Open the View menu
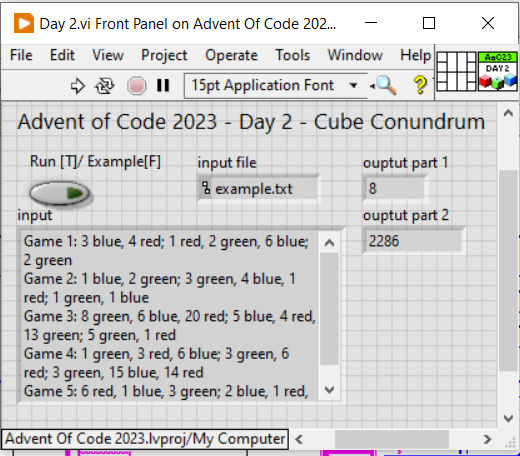Image resolution: width=520 pixels, height=456 pixels. (108, 55)
